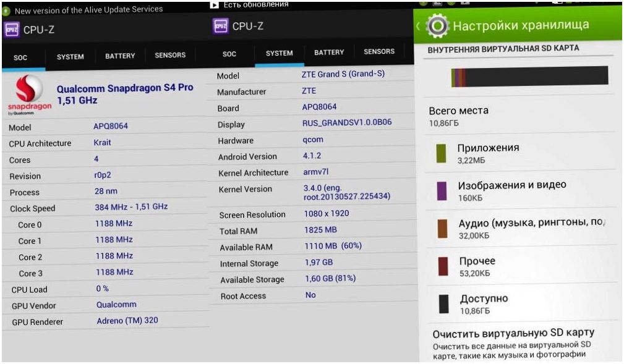
Task: Tap ВНУТРЕННЯЯ ВИРТУАЛЬНАЯ SD КАРТА section header
Action: (x=503, y=49)
